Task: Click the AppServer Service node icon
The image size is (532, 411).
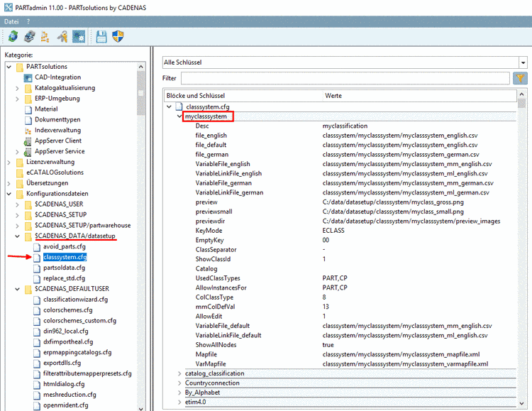Action: [x=28, y=152]
